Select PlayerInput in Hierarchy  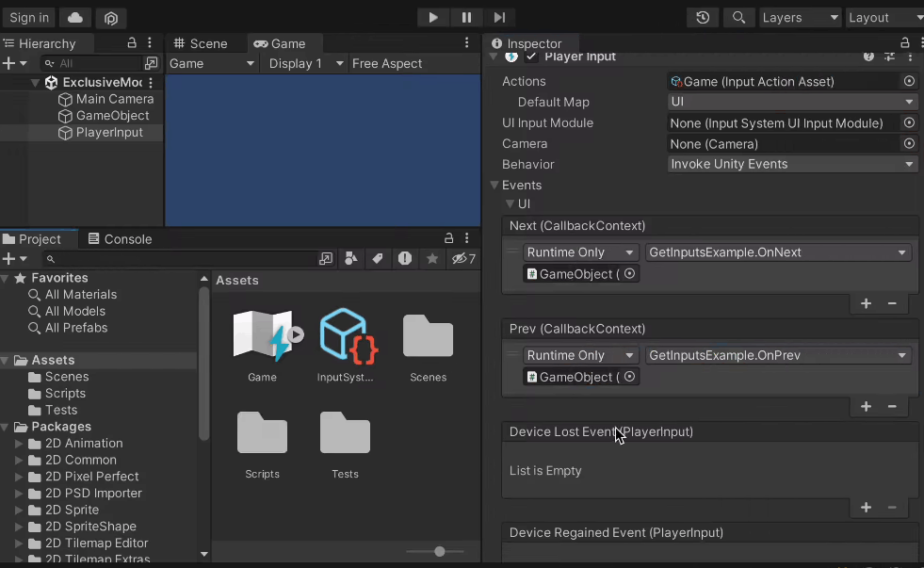pos(101,132)
